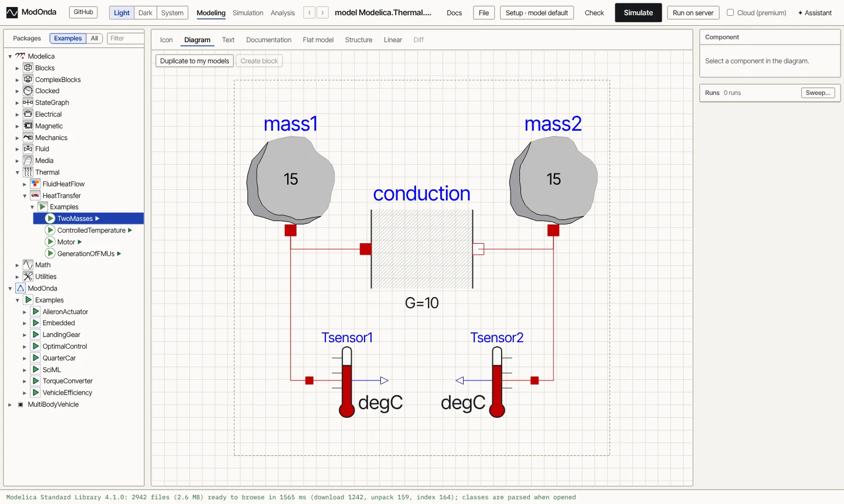Click Duplicate to my models
844x504 pixels.
195,61
